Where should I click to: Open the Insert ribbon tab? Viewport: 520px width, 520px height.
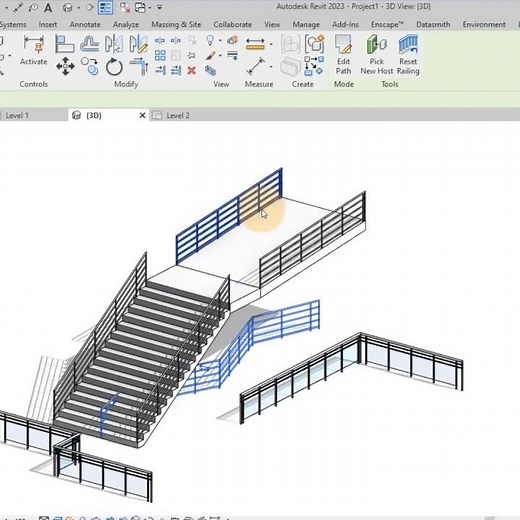click(48, 24)
